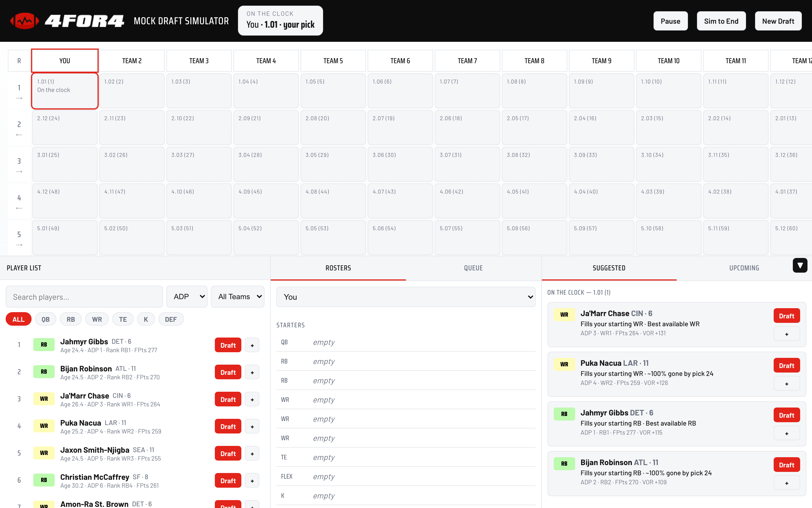Add Puka Nacua to queue in player list
The width and height of the screenshot is (812, 508).
coord(252,426)
